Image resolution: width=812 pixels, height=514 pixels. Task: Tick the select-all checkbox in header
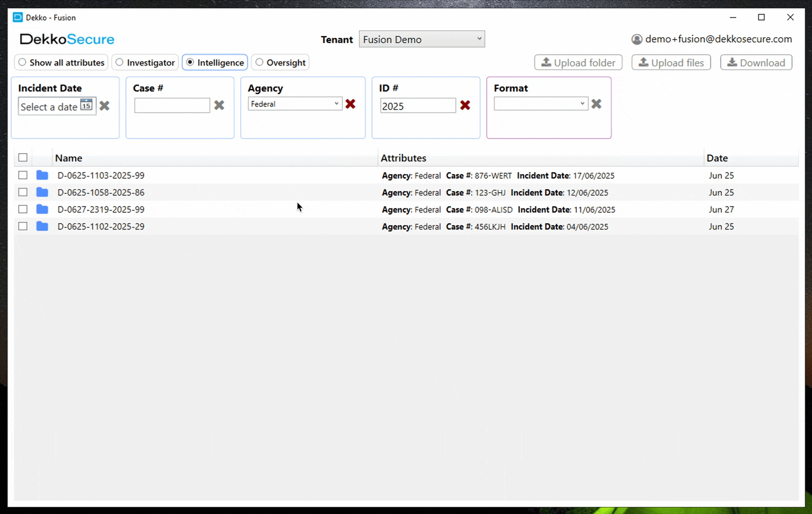click(23, 158)
